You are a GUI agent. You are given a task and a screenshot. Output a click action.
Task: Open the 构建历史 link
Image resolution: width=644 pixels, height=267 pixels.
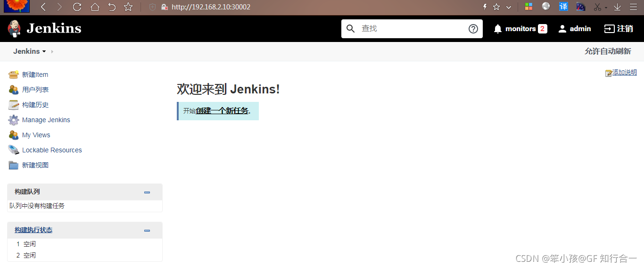coord(35,105)
